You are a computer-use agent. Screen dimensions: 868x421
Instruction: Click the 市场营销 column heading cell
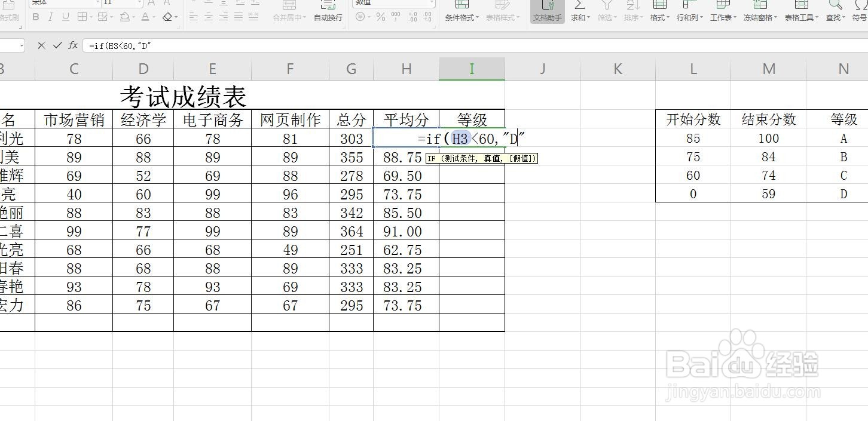tap(74, 119)
